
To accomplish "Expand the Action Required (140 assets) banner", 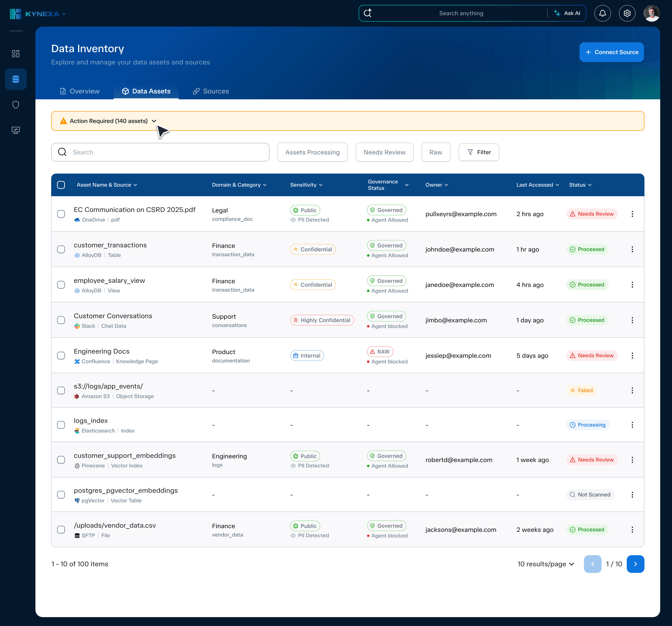I will point(154,121).
